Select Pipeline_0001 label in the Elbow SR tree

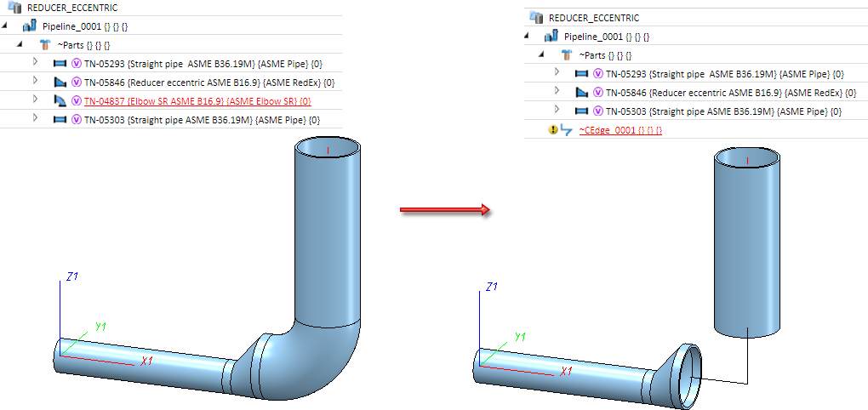point(85,26)
